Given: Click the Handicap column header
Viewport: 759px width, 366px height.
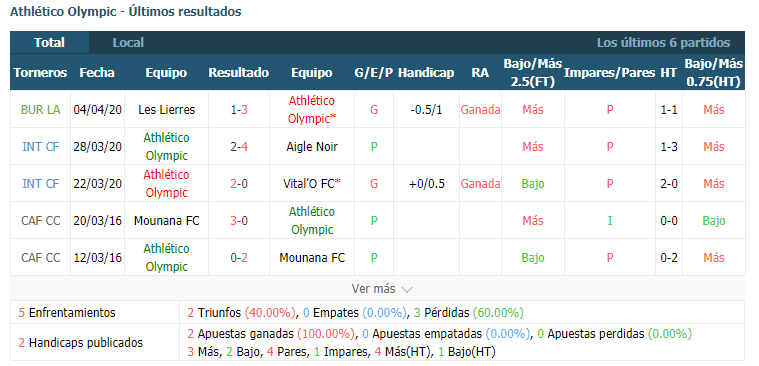Looking at the screenshot, I should tap(426, 73).
